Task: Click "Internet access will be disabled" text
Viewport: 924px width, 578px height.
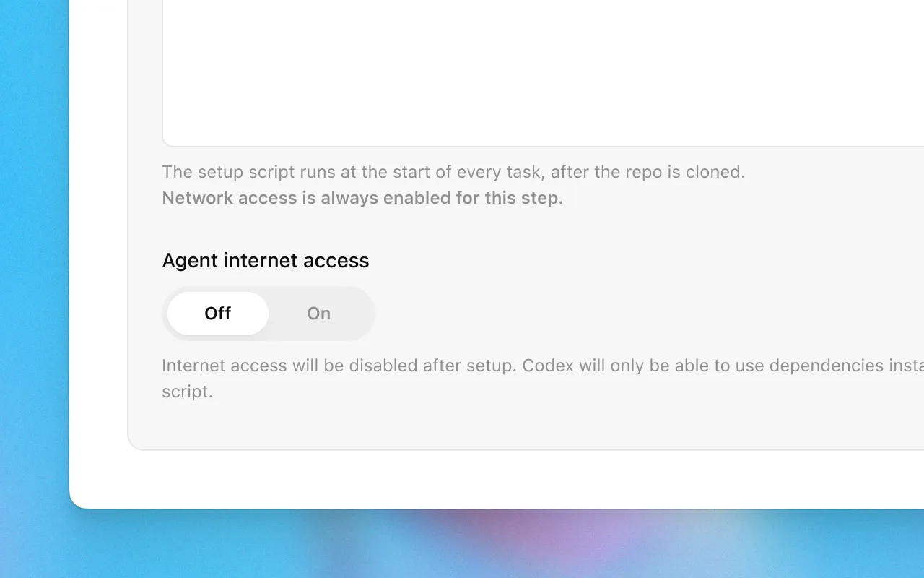Action: click(x=289, y=366)
